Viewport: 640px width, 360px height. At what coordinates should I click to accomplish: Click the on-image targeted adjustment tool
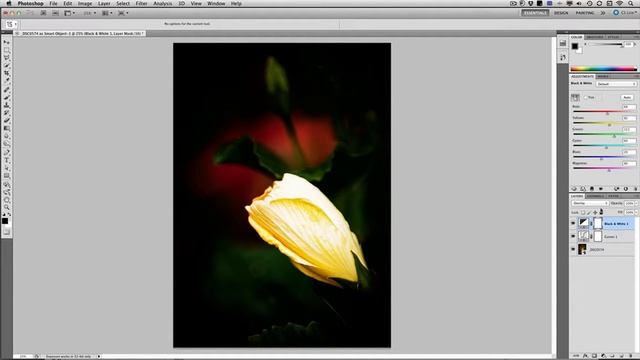click(575, 97)
